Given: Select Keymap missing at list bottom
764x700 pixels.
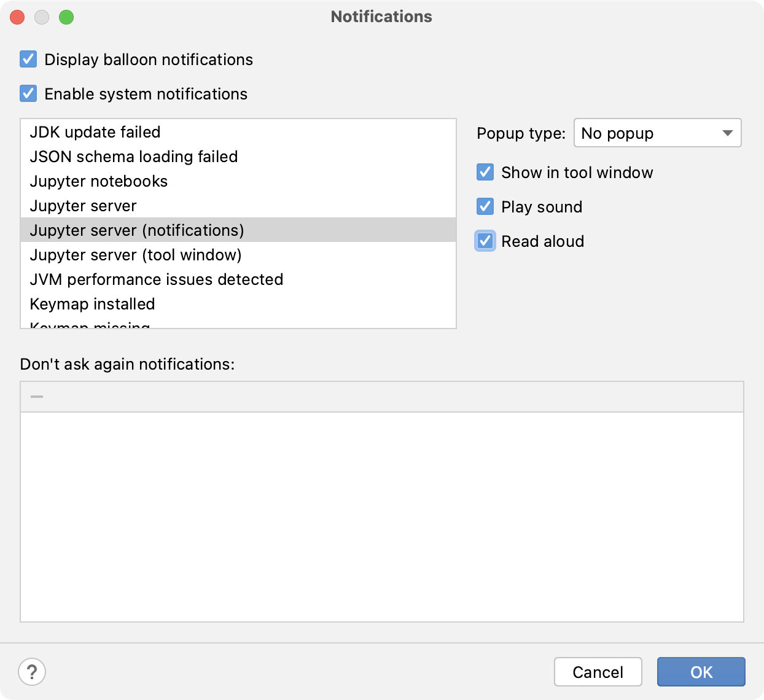Looking at the screenshot, I should click(x=89, y=324).
